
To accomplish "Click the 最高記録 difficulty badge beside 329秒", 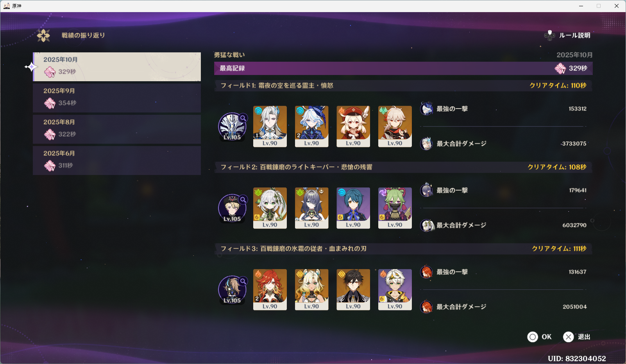I will click(560, 68).
